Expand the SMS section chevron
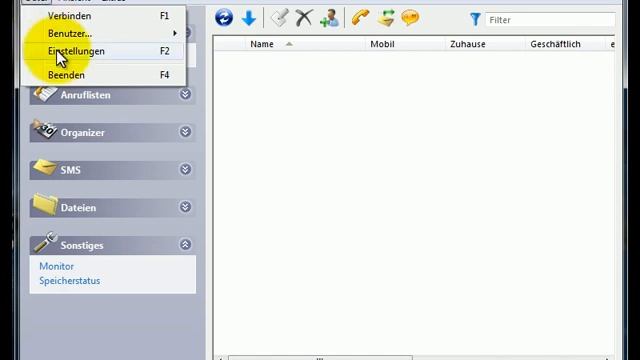 click(x=185, y=169)
